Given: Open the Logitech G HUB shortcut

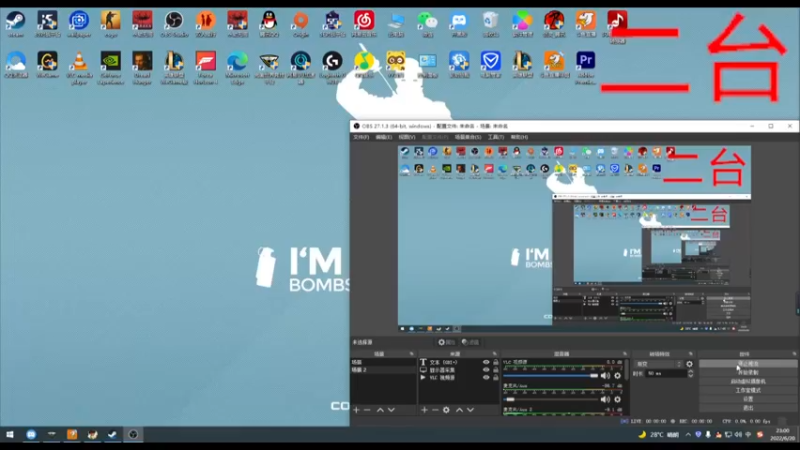Looking at the screenshot, I should tap(332, 67).
